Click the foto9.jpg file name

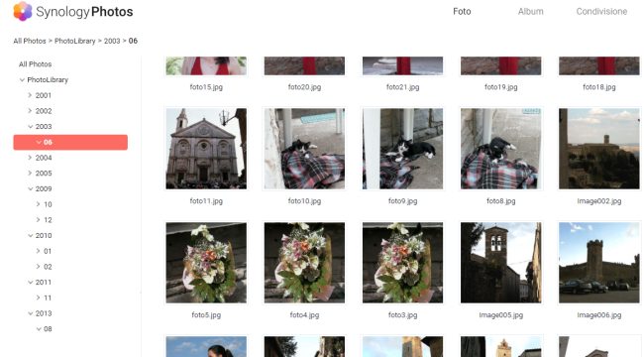point(402,201)
